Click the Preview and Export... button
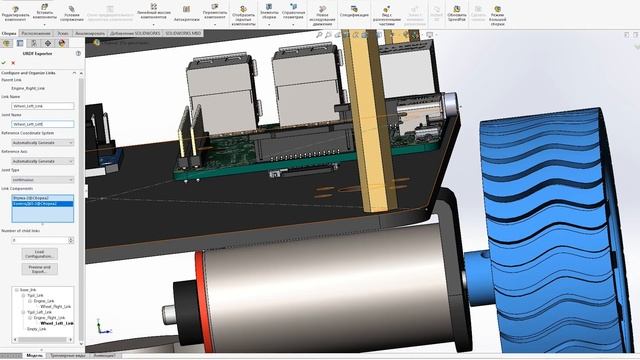640x360 pixels. tap(40, 269)
